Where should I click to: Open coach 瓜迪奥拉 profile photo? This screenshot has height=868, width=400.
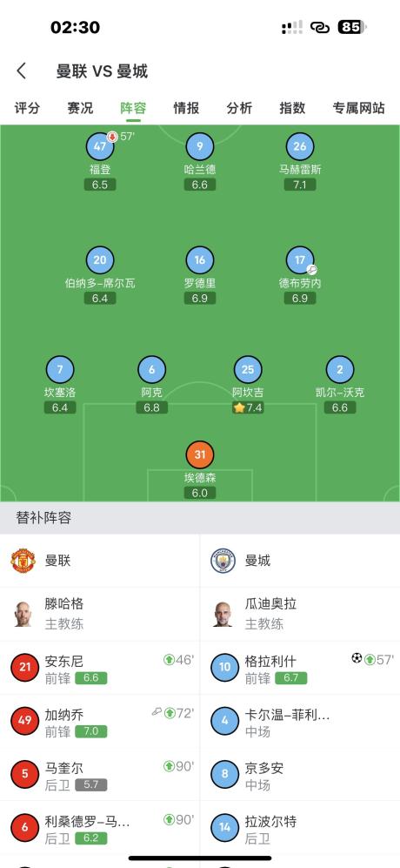[x=223, y=614]
